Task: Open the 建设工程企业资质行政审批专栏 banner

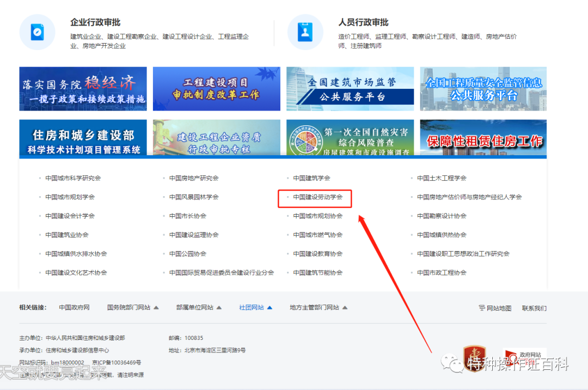Action: pos(216,138)
